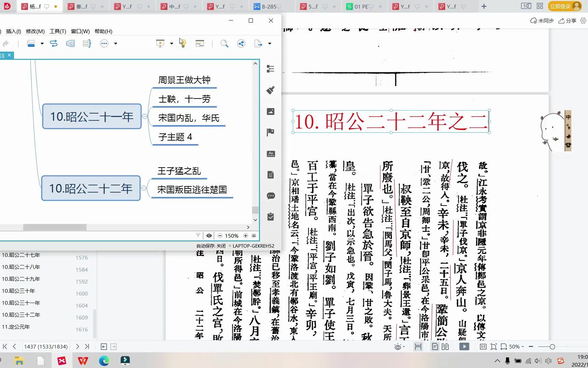588x368 pixels.
Task: Go to first page in PDF reader
Action: (x=5, y=346)
